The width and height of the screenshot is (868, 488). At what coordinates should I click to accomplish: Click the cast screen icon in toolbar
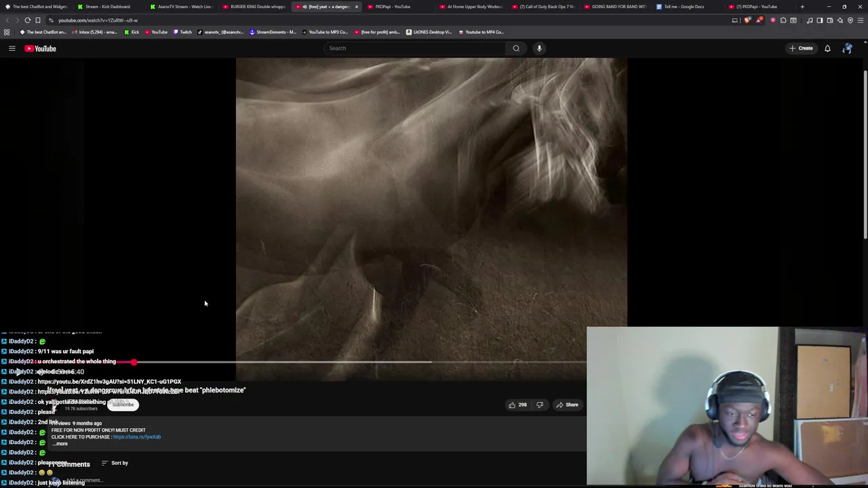pyautogui.click(x=734, y=20)
